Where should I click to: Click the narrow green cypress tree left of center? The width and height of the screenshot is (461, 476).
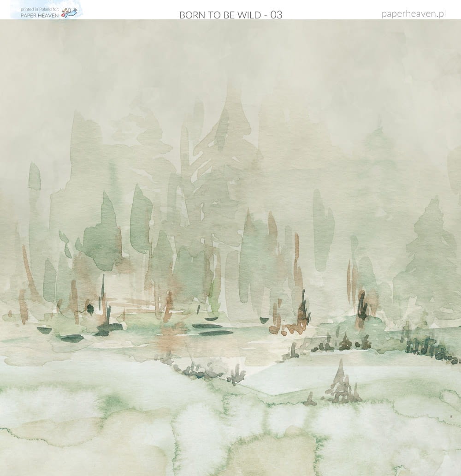[140, 221]
